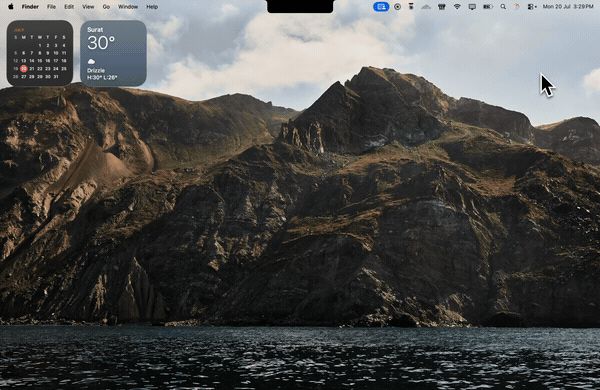Screen dimensions: 600x390
Task: Open the Edit menu
Action: point(69,7)
